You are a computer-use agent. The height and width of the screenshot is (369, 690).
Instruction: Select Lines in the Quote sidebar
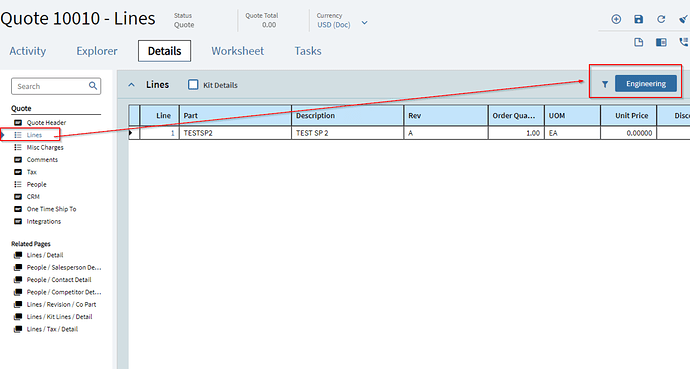34,135
